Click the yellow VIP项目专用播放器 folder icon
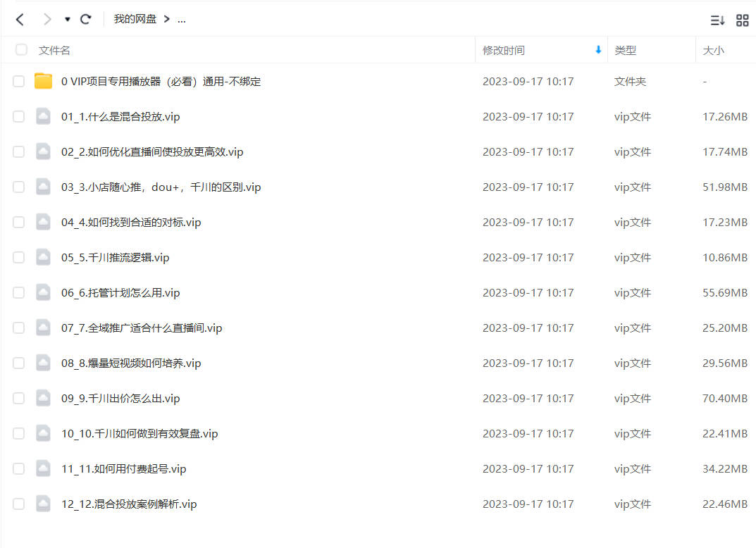This screenshot has height=548, width=756. tap(44, 80)
